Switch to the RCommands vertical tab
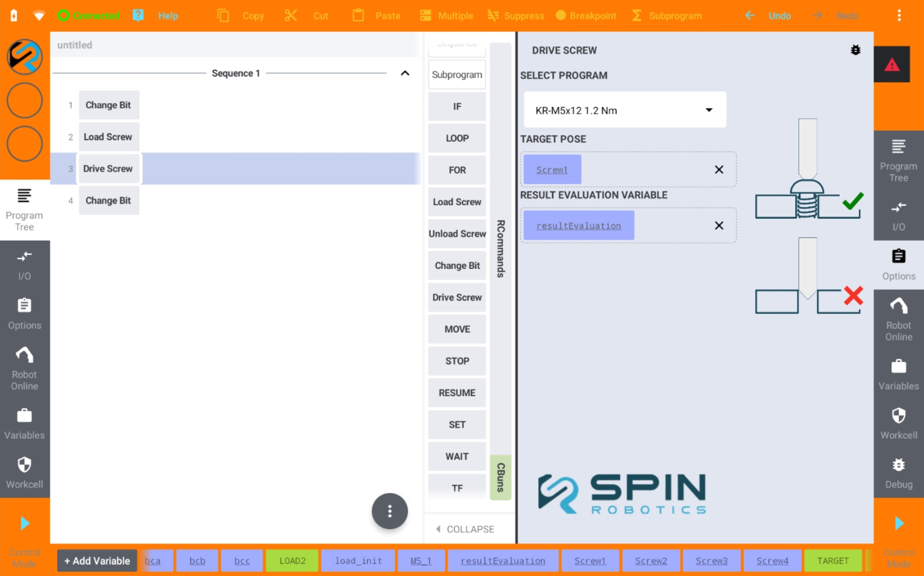 [500, 249]
